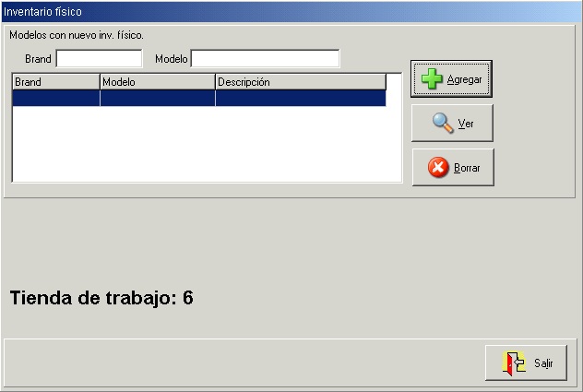583x392 pixels.
Task: Click the green plus icon on Agregar
Action: [x=432, y=78]
